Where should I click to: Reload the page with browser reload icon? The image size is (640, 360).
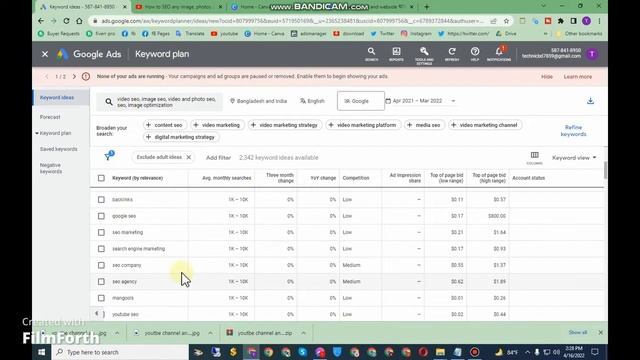tap(66, 21)
